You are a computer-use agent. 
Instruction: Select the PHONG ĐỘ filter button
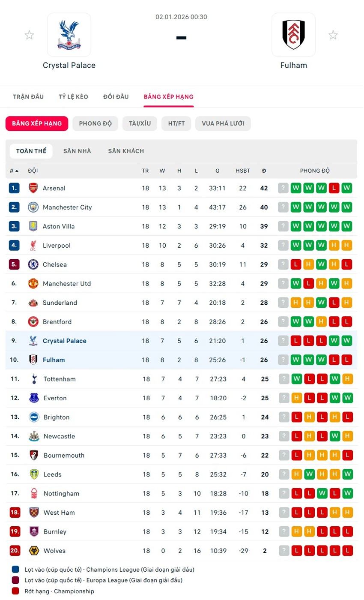tap(95, 123)
